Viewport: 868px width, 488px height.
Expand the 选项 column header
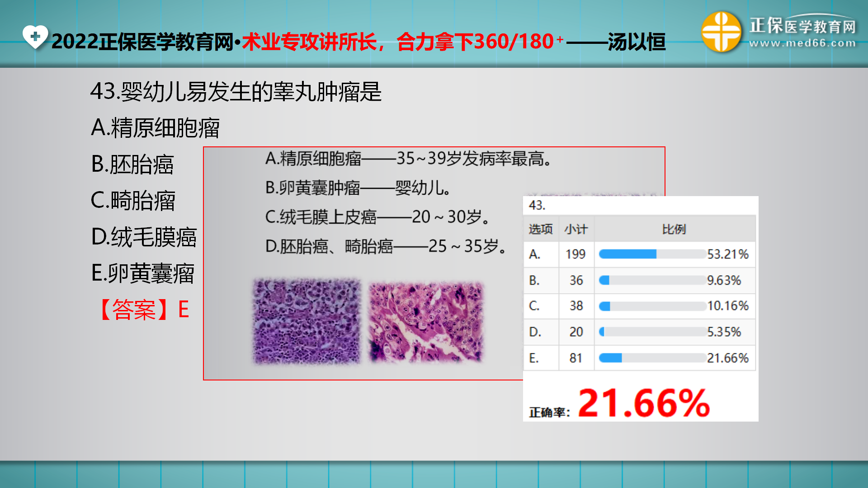[541, 229]
